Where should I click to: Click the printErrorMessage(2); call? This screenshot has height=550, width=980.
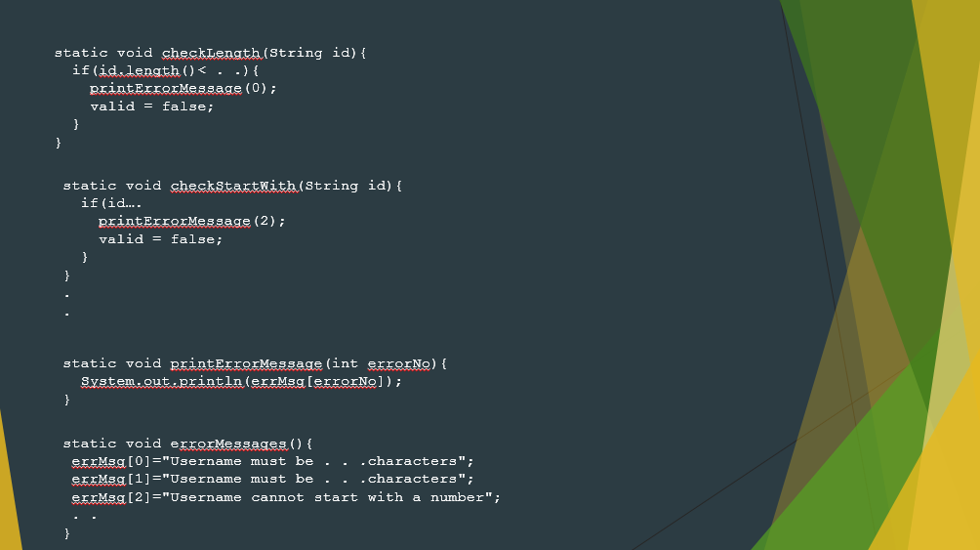click(x=191, y=222)
